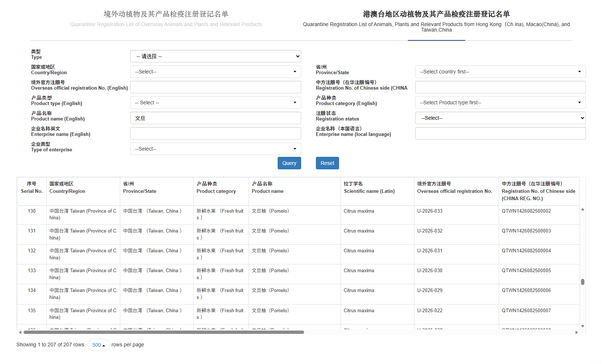
Task: Click Fresh fruits category cell in row 134
Action: click(220, 294)
